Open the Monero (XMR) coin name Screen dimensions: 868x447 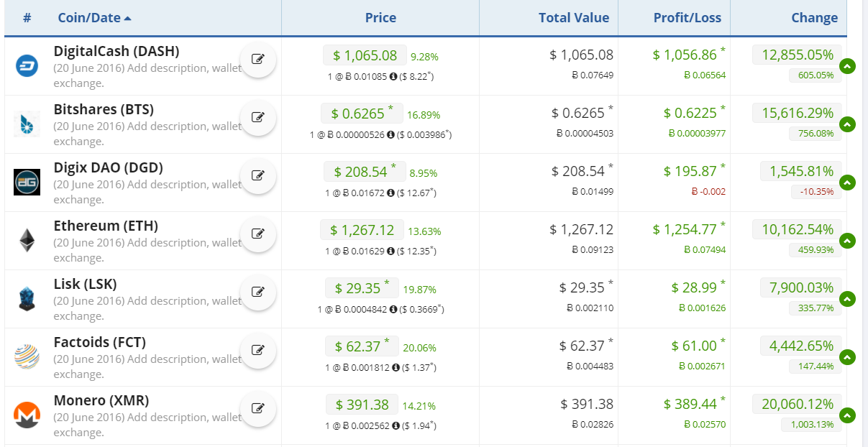[x=101, y=400]
